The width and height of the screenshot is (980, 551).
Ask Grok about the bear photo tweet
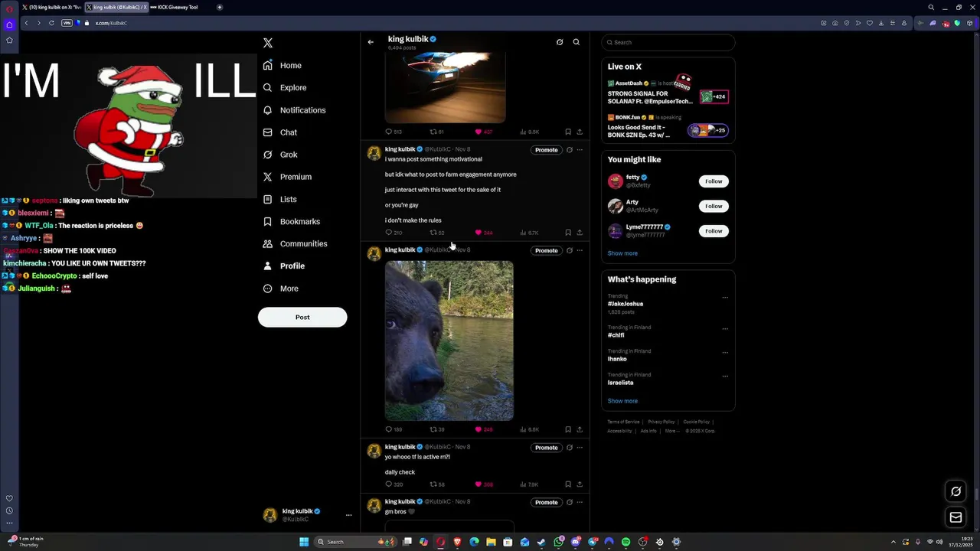click(x=569, y=250)
